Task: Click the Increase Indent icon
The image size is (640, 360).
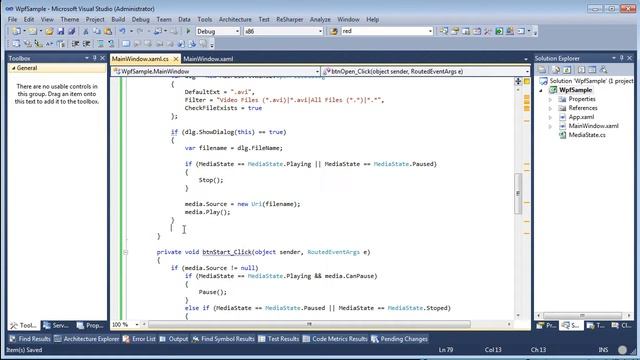Action: [x=87, y=44]
